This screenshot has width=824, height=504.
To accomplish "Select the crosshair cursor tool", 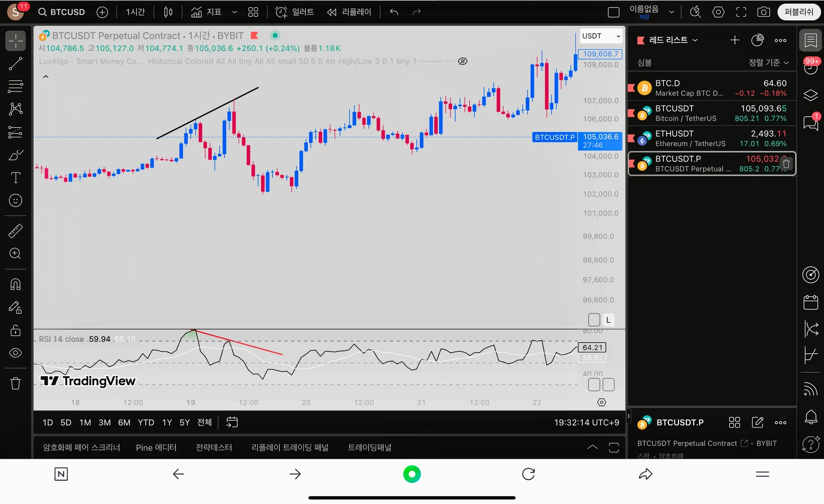I will tap(15, 41).
